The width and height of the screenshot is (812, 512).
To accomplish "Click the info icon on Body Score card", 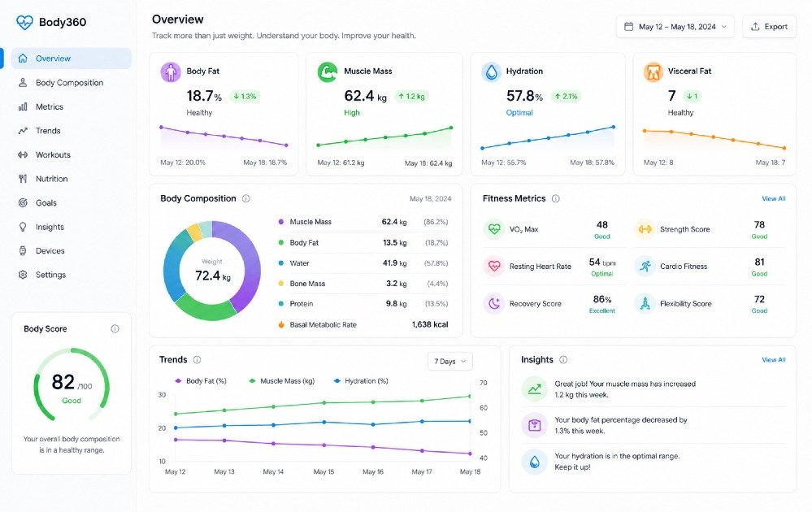I will pos(115,328).
